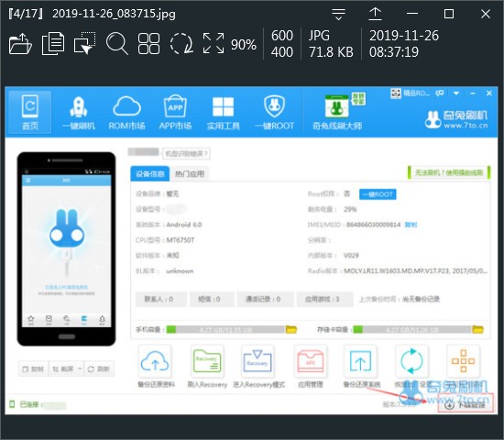Click the 复制 button under the phone preview

point(33,368)
